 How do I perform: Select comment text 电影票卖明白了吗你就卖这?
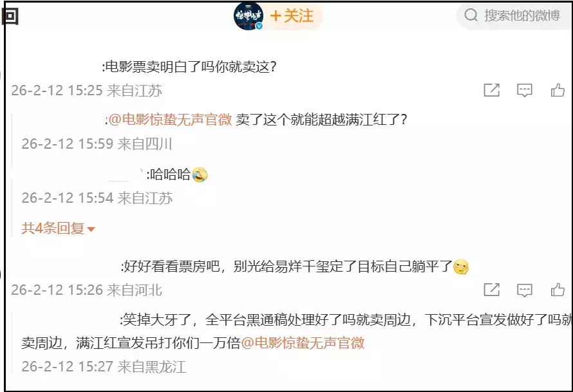[x=187, y=67]
